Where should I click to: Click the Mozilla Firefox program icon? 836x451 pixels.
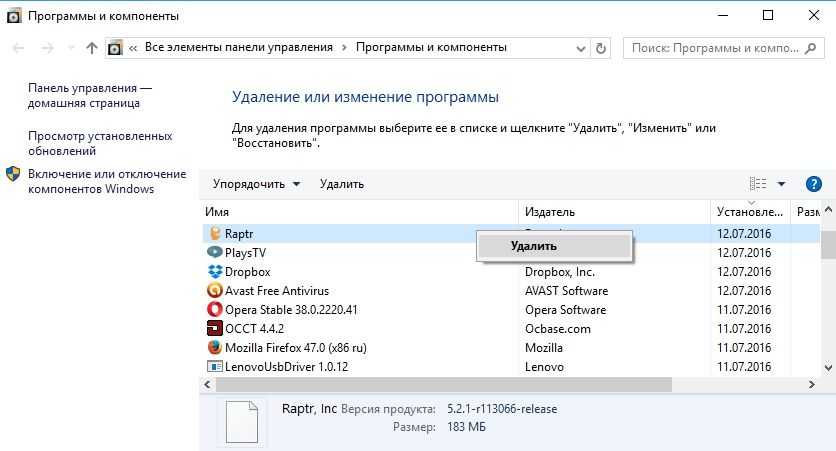coord(215,348)
